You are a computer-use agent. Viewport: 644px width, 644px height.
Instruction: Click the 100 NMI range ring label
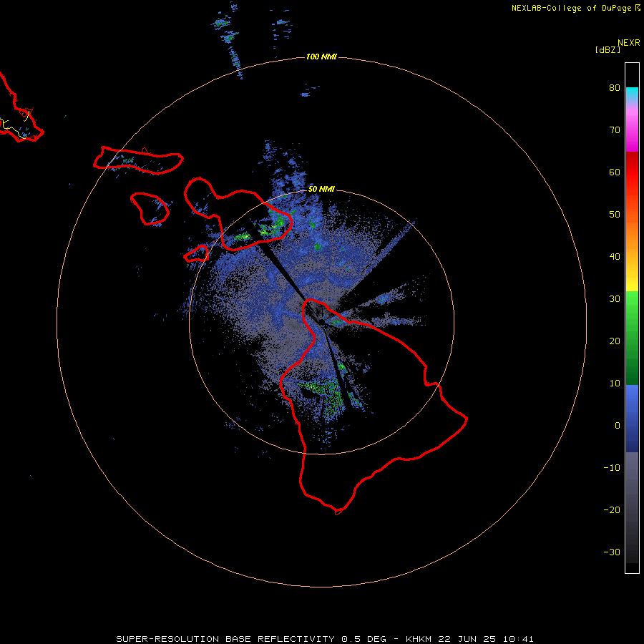point(321,57)
